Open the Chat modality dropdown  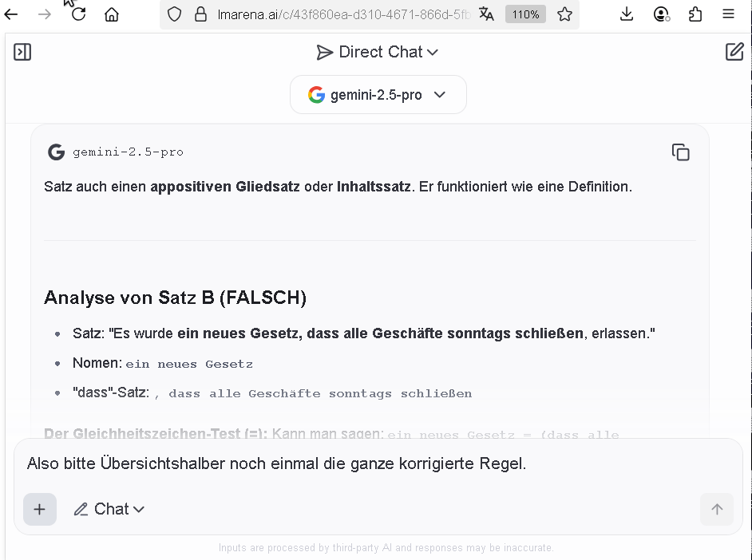coord(109,509)
